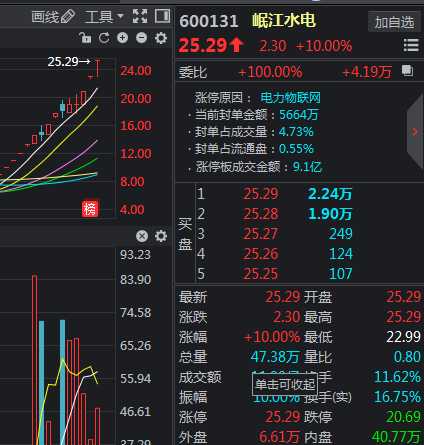Toggle the side panel layout icon
The width and height of the screenshot is (424, 445).
tap(163, 16)
